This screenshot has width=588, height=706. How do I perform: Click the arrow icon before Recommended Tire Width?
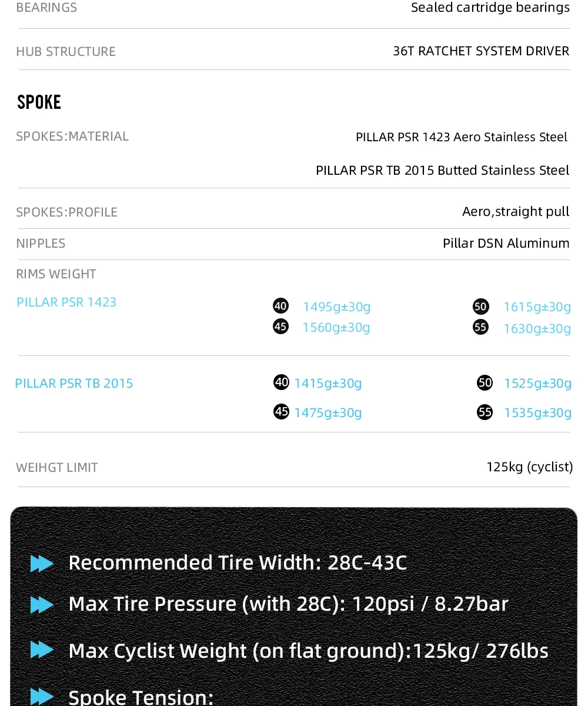pos(42,564)
